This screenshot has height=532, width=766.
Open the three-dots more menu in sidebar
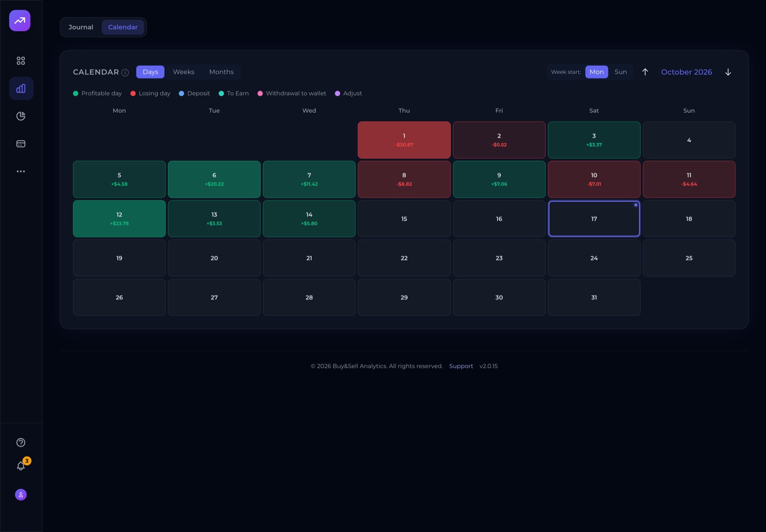(21, 171)
